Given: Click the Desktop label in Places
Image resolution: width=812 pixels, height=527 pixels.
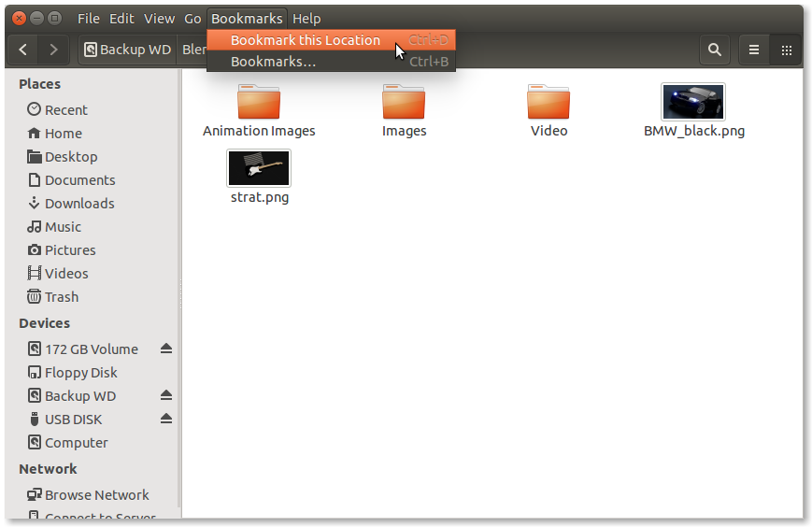Looking at the screenshot, I should (71, 157).
